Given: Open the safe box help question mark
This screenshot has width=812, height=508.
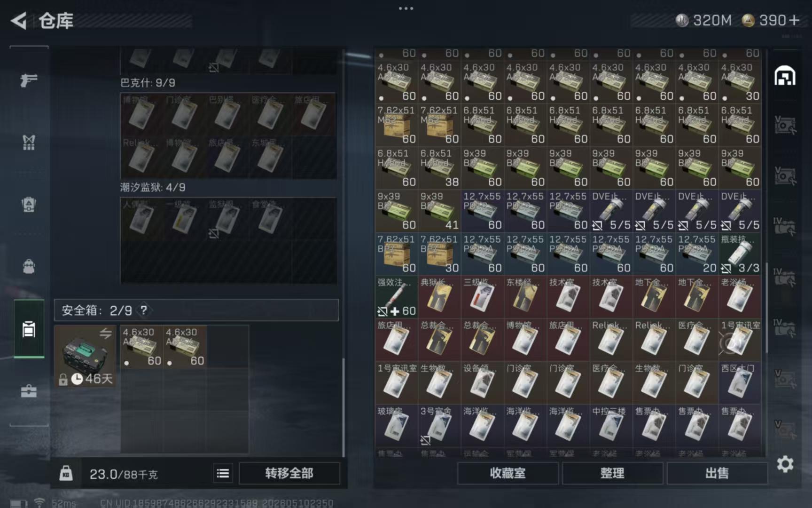Looking at the screenshot, I should point(144,310).
